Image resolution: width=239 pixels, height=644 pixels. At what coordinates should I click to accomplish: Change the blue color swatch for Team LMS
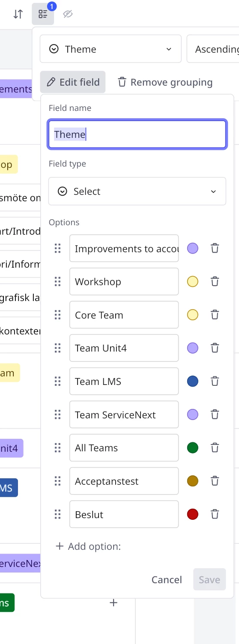pyautogui.click(x=193, y=381)
